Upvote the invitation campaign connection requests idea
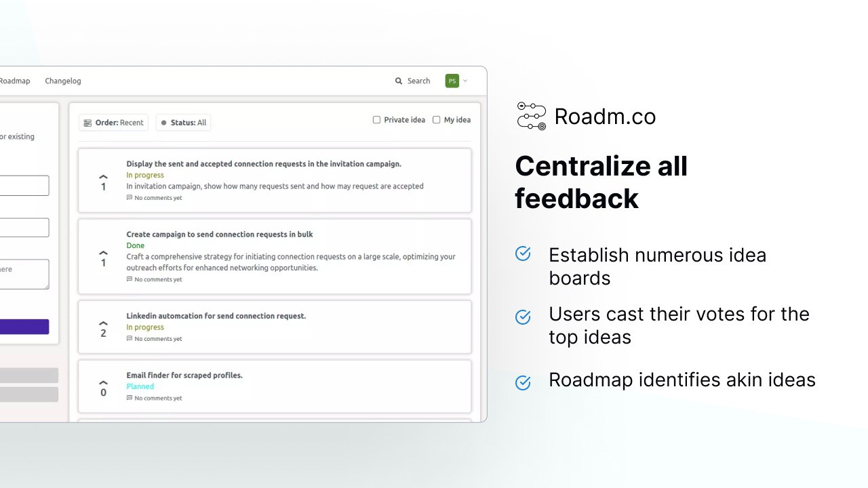The width and height of the screenshot is (868, 488). (103, 178)
